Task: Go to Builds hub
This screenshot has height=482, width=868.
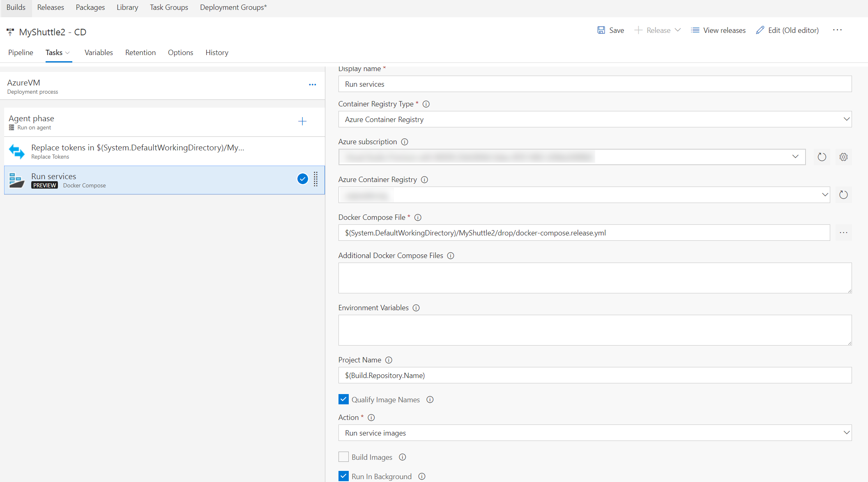Action: click(x=16, y=7)
